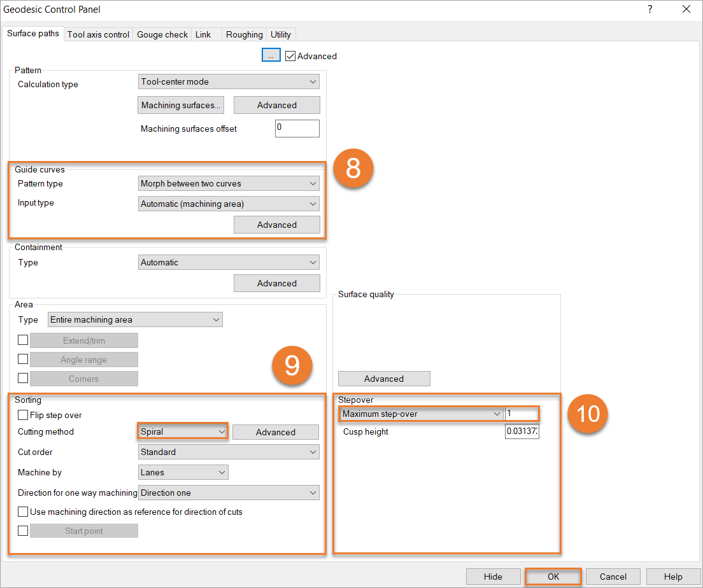Tick the Extend/trim checkbox
The image size is (703, 588).
23,340
